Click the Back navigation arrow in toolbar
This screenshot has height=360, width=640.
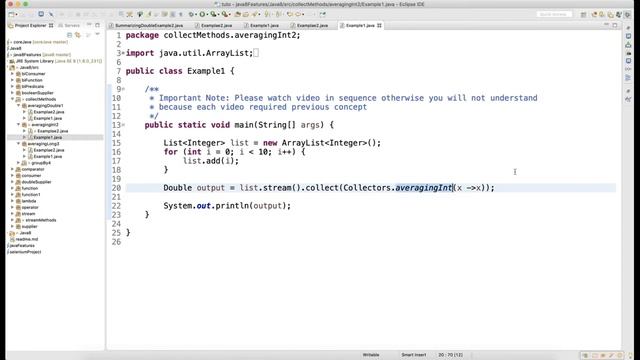pos(289,14)
